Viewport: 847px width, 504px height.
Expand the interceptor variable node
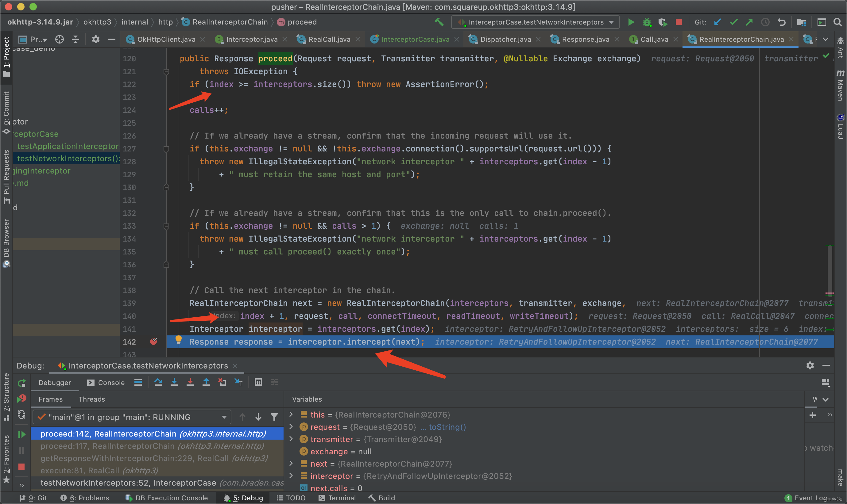[291, 476]
